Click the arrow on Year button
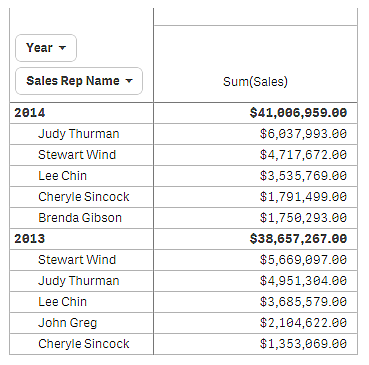 point(62,48)
